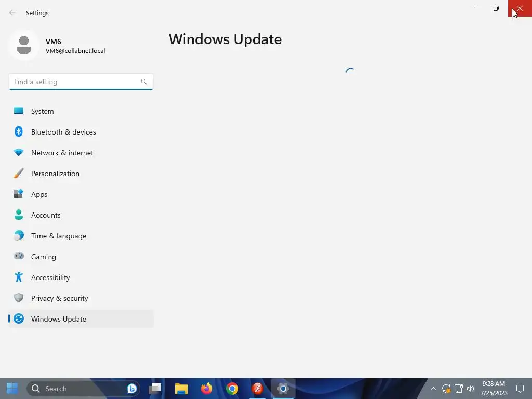532x399 pixels.
Task: Launch File Explorer from taskbar
Action: 181,389
